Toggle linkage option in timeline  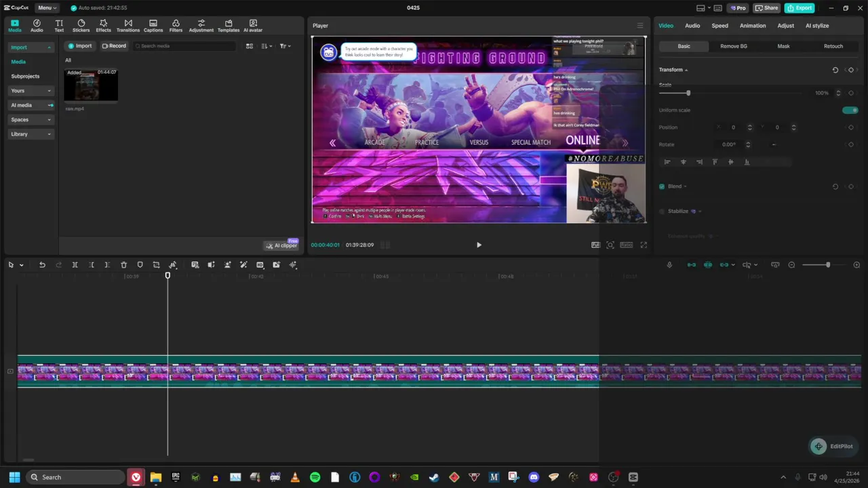724,265
